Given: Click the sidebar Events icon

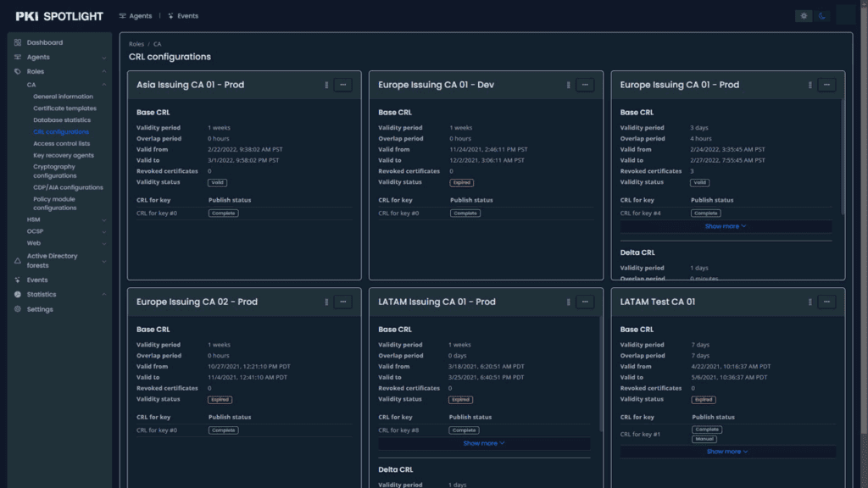Looking at the screenshot, I should (x=18, y=280).
